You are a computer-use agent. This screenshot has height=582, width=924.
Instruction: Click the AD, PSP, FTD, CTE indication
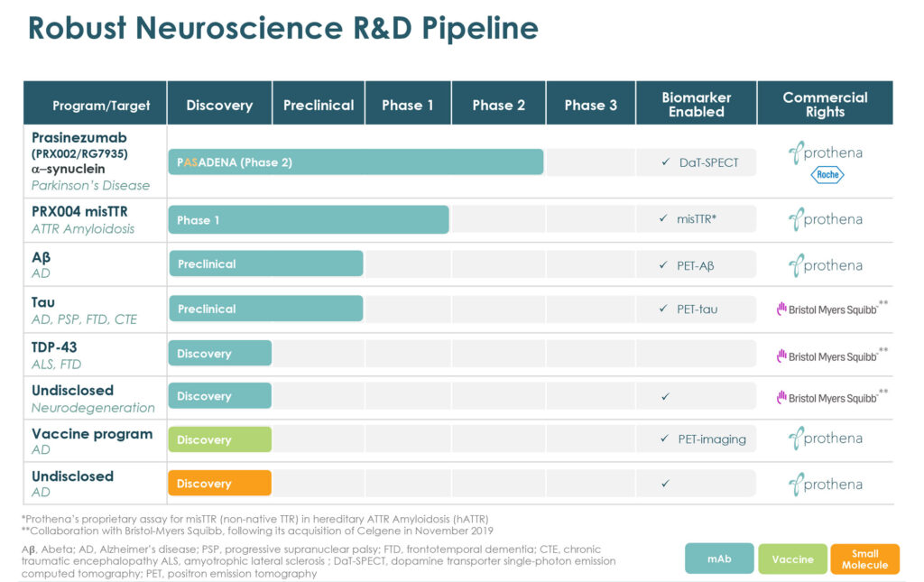tap(84, 319)
